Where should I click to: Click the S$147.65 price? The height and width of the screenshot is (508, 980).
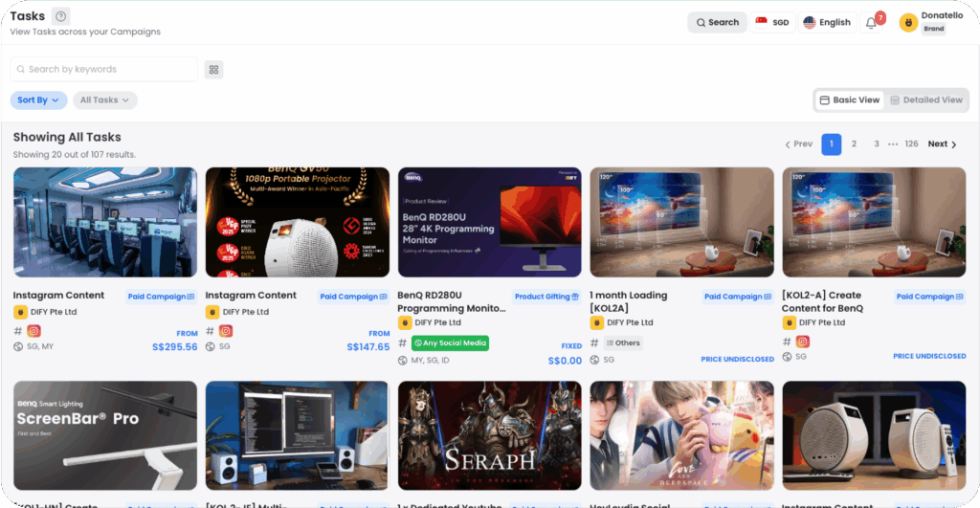tap(368, 346)
